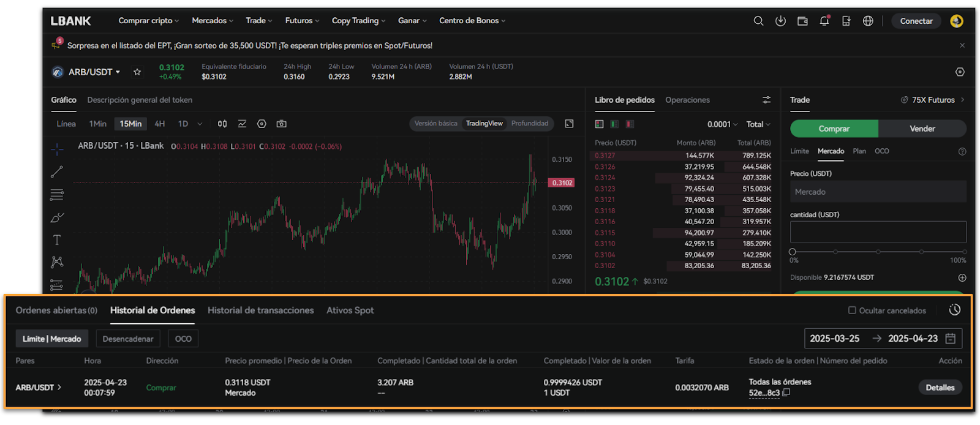Expand Futuros menu
The width and height of the screenshot is (980, 425).
tap(302, 21)
